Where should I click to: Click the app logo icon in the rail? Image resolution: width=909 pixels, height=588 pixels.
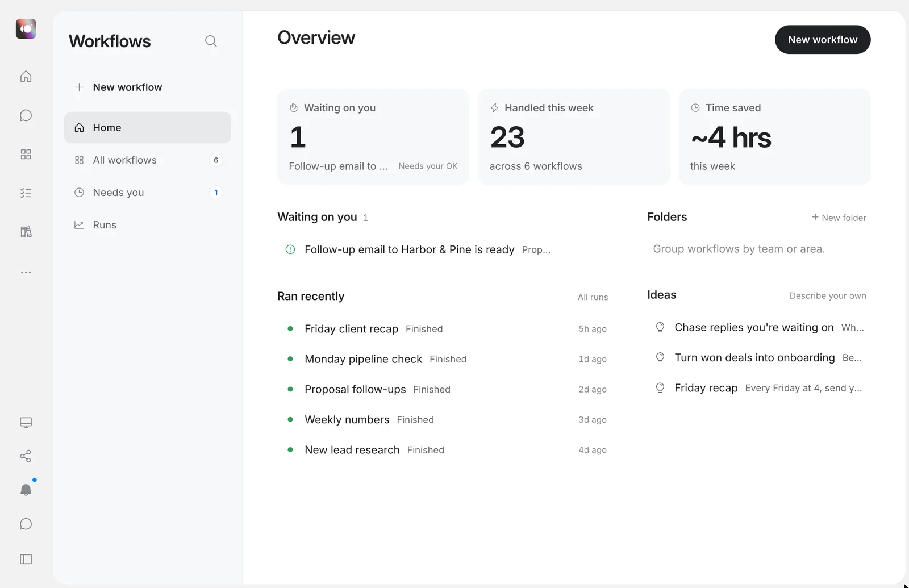pos(26,28)
